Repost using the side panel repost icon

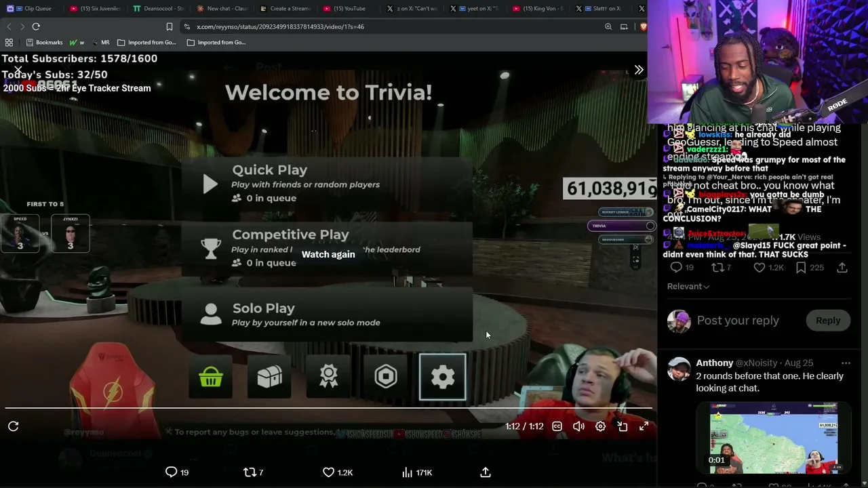(x=717, y=268)
